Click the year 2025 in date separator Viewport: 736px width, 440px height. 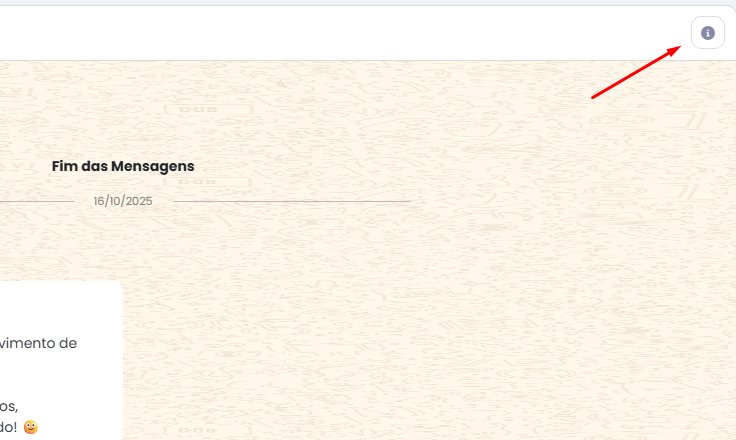pyautogui.click(x=139, y=201)
